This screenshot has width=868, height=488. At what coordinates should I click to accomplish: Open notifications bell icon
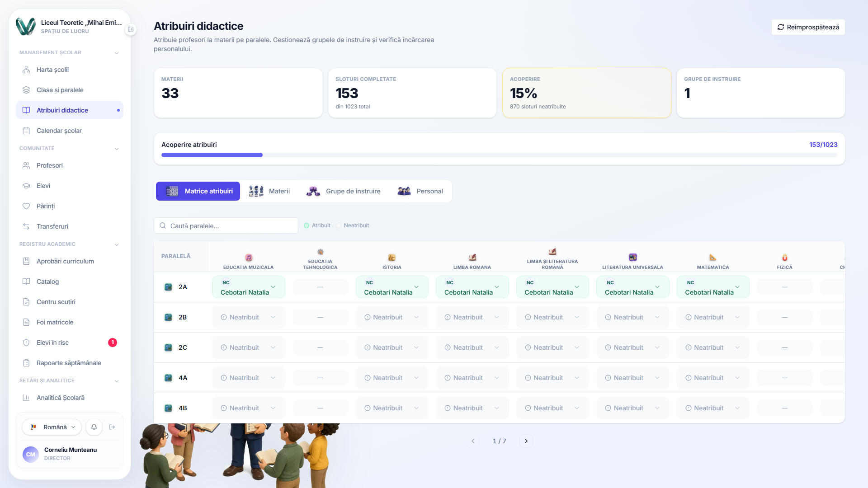(94, 427)
